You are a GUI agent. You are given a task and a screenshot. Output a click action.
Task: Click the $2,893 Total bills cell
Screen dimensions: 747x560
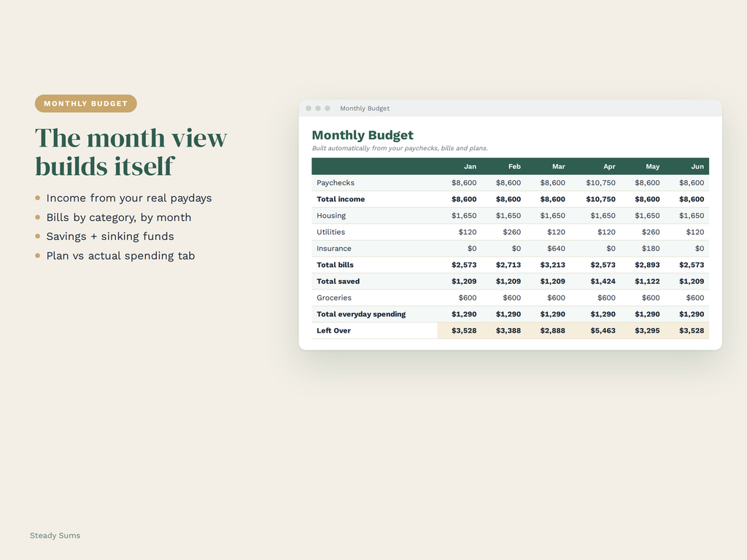click(648, 265)
